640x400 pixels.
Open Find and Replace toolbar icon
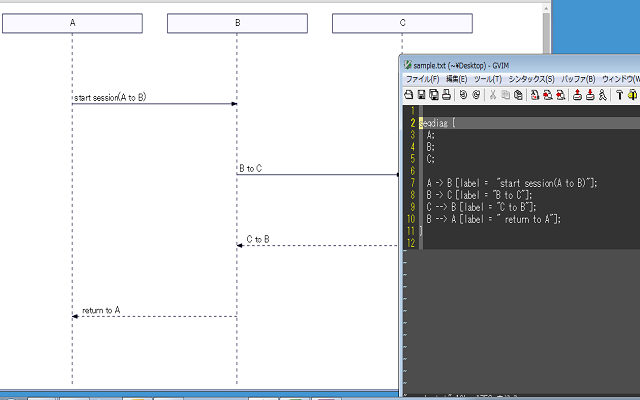coord(535,95)
